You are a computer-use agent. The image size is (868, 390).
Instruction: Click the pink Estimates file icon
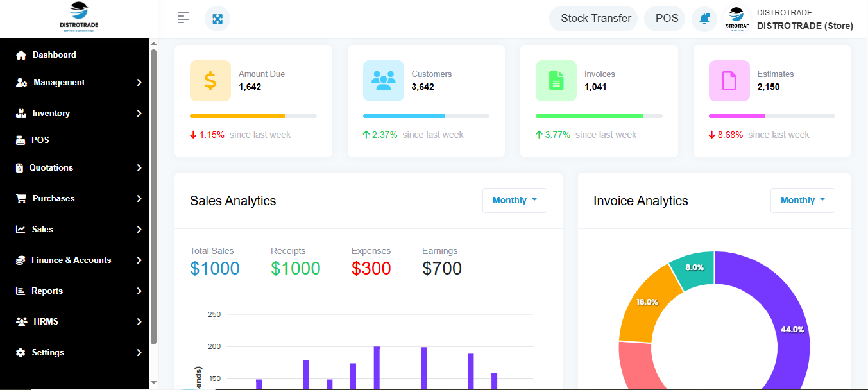click(729, 81)
